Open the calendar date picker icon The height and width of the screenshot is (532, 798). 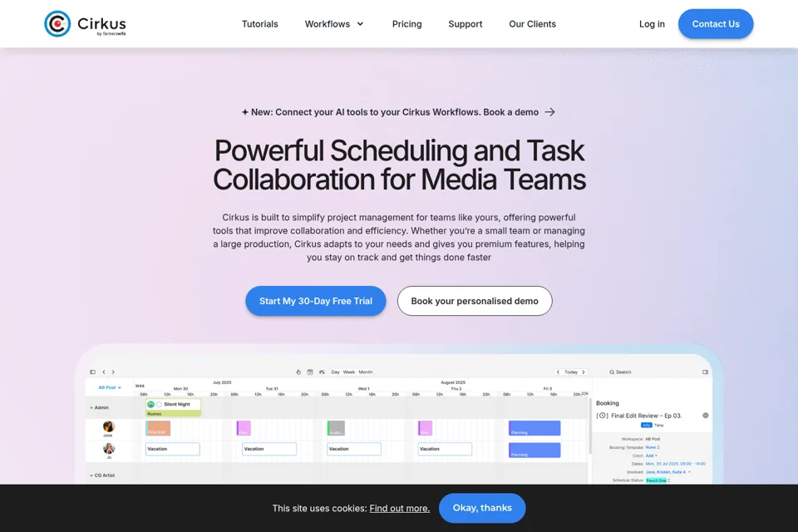(x=310, y=372)
